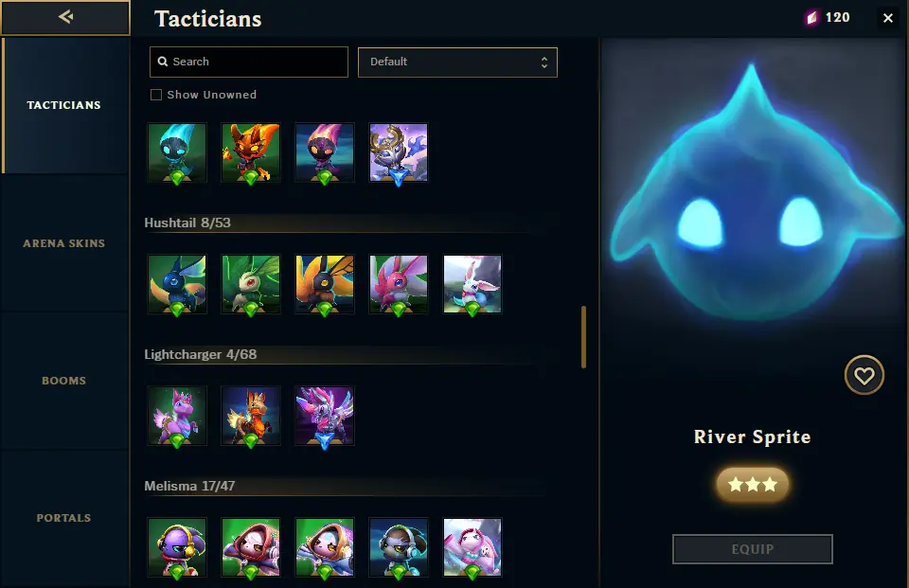Select the blue River Sprite thumbnail
This screenshot has height=588, width=909.
[177, 153]
